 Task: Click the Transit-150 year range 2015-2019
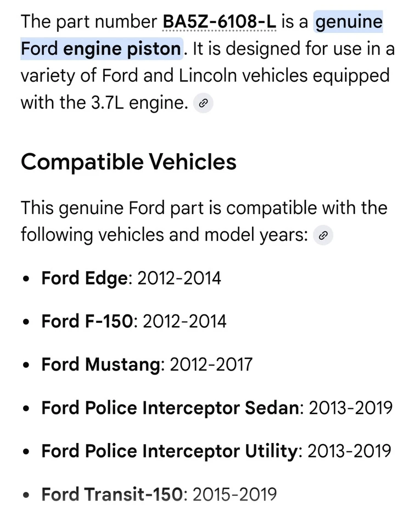point(234,494)
